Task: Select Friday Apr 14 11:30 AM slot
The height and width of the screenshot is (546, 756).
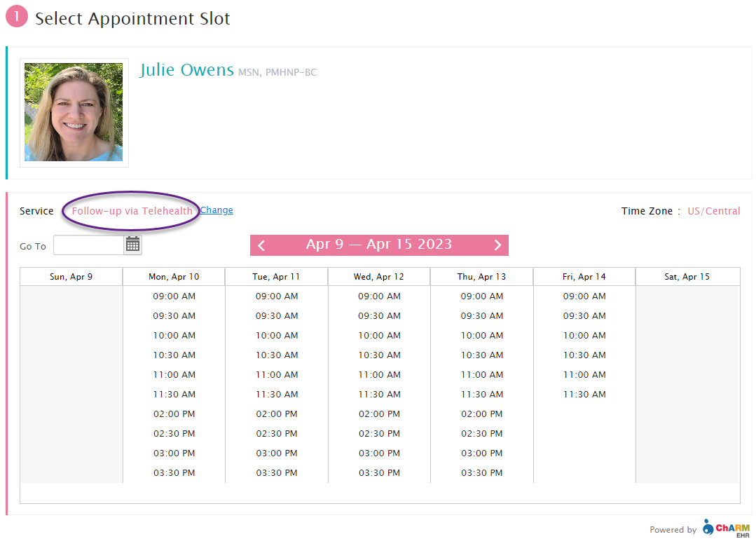Action: pos(584,394)
